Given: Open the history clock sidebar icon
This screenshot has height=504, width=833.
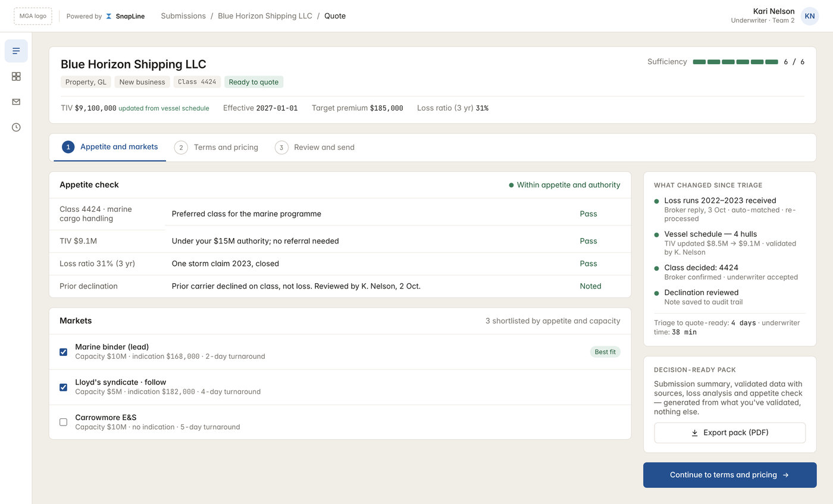Looking at the screenshot, I should pyautogui.click(x=16, y=127).
